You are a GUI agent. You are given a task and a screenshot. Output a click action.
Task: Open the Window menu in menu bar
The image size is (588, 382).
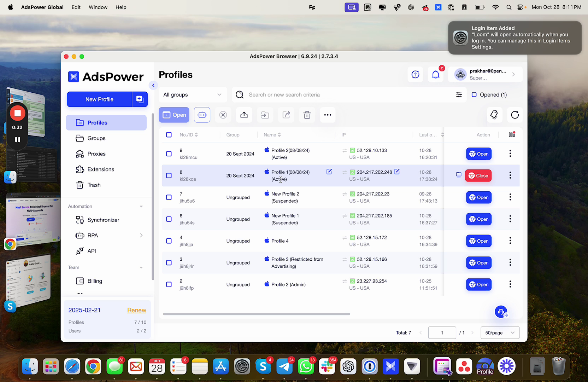[x=98, y=7]
